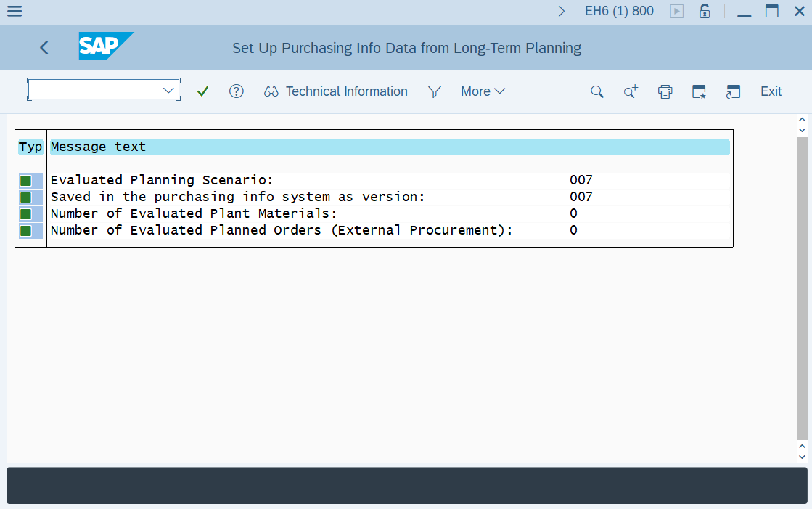Open the More menu
Viewport: 812px width, 509px height.
(x=483, y=91)
